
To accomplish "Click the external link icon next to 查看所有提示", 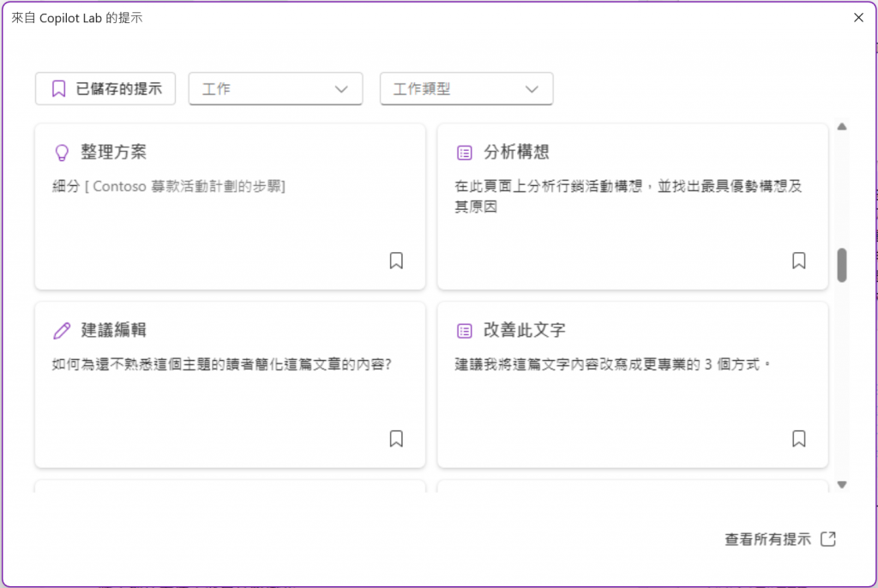I will click(828, 539).
